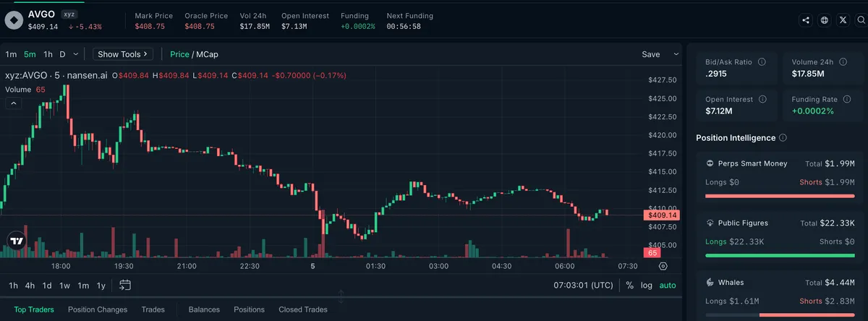Open the Closed Trades tab

303,309
